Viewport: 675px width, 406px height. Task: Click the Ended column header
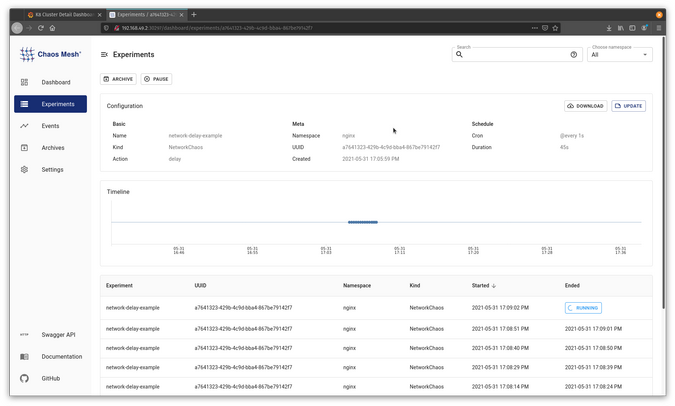pos(572,286)
